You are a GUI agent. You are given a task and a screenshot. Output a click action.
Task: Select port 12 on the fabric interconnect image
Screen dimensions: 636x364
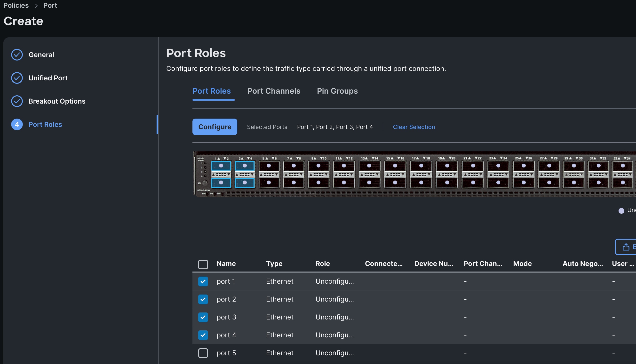point(344,183)
